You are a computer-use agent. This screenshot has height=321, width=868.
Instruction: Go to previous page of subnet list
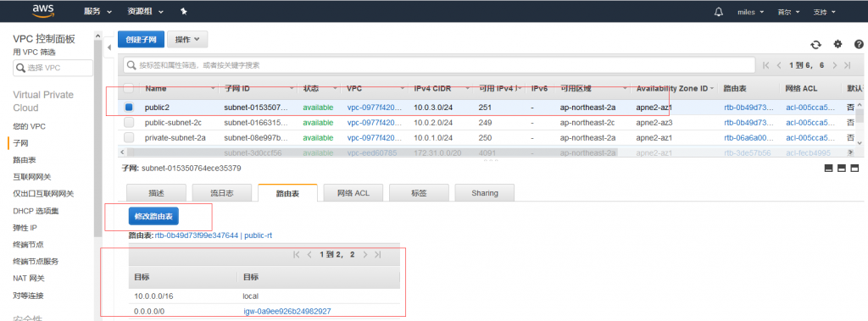click(x=780, y=65)
